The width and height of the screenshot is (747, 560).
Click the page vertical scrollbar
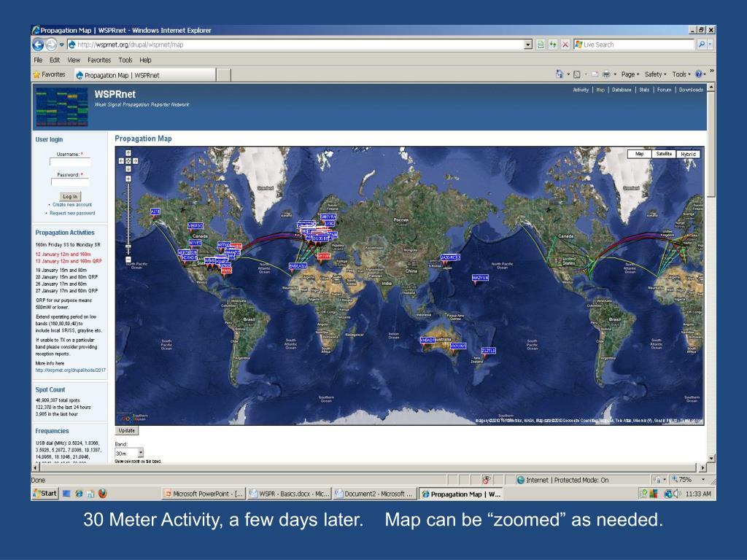tap(711, 145)
